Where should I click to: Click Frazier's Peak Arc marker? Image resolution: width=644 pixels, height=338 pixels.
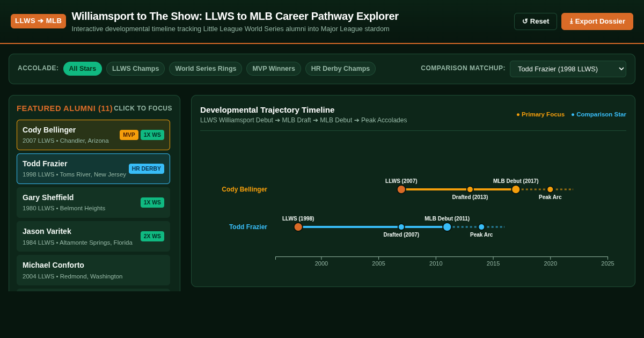[481, 227]
